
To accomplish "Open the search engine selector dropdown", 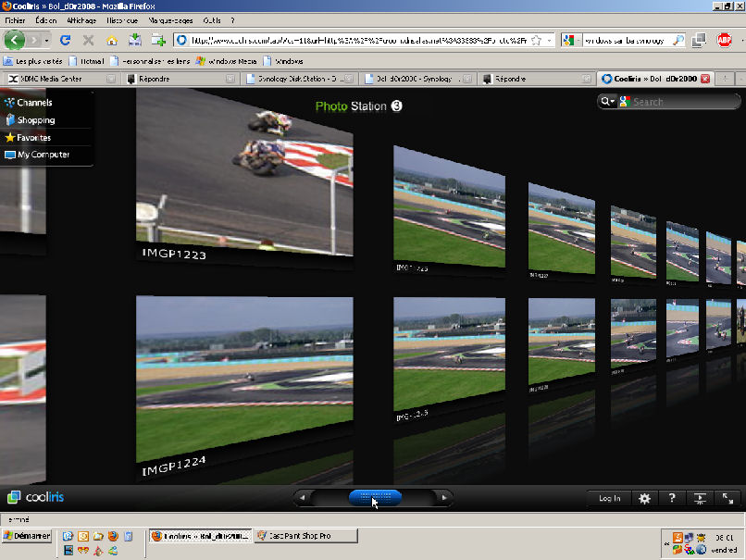I will pos(571,41).
